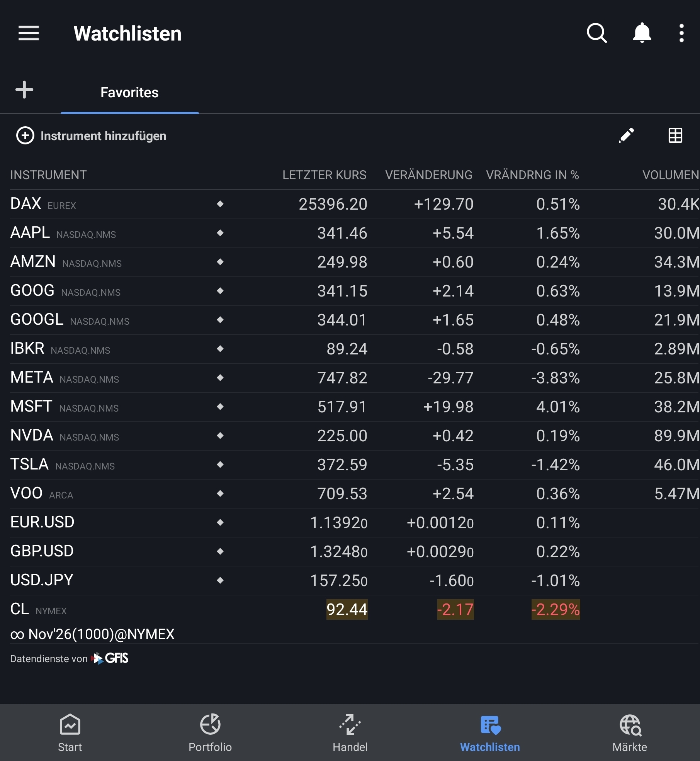Click the diamond marker on MSFT row
This screenshot has height=761, width=700.
220,407
